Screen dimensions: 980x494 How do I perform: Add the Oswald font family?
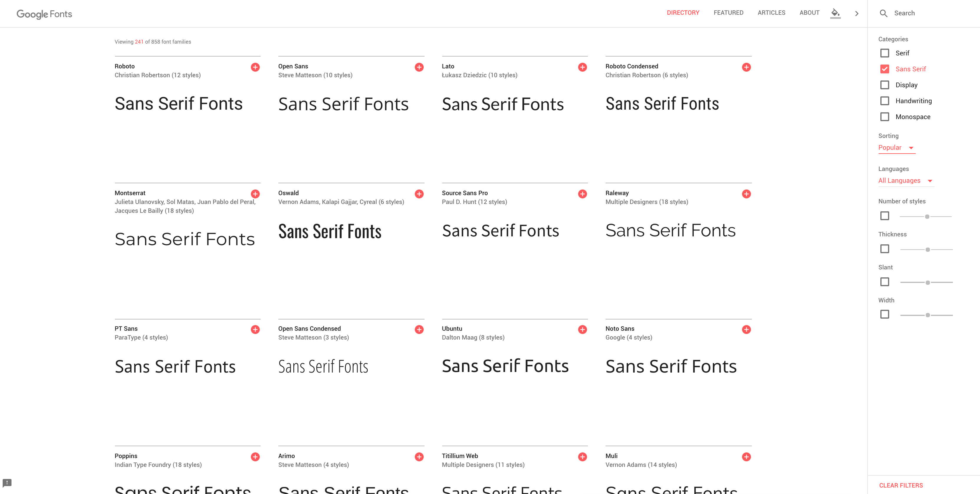419,194
